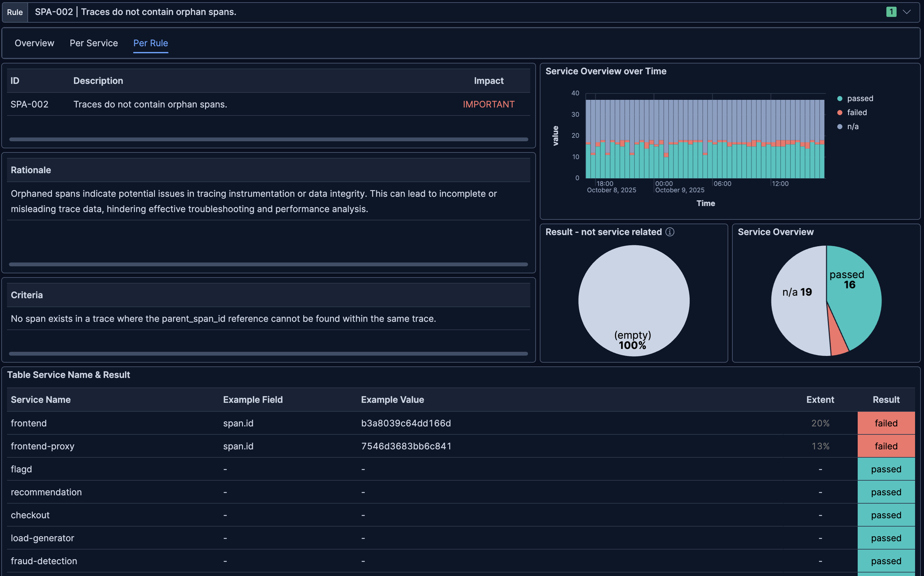Click the green selected count badge
Viewport: 924px width, 576px height.
pyautogui.click(x=891, y=12)
